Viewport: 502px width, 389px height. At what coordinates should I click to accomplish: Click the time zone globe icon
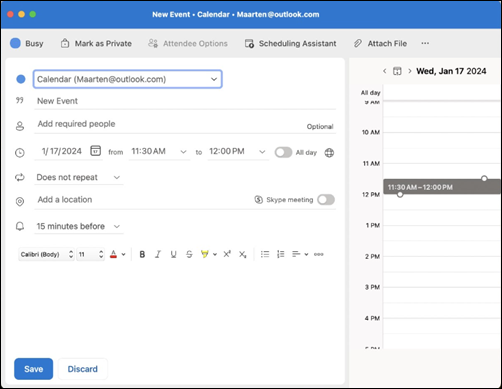click(329, 153)
